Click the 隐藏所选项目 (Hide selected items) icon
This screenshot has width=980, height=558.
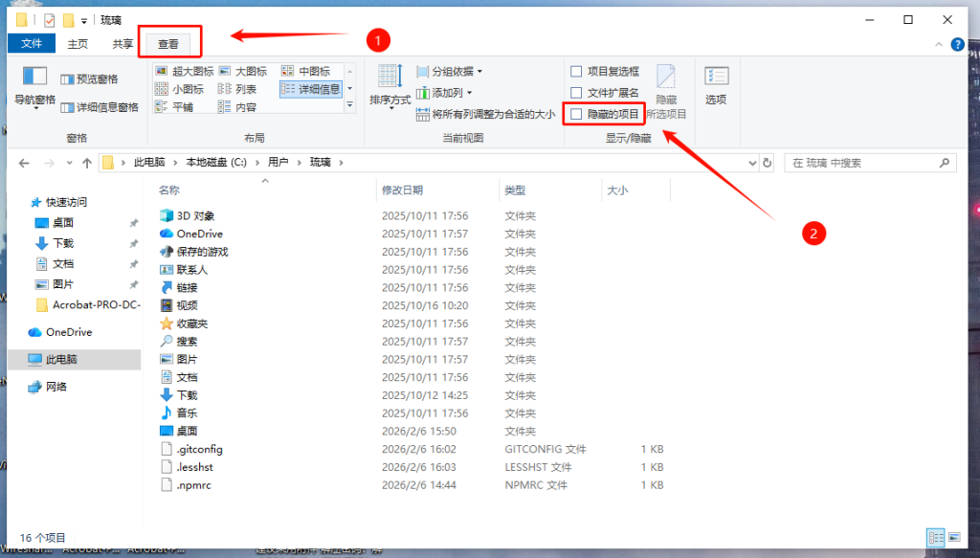(x=667, y=75)
